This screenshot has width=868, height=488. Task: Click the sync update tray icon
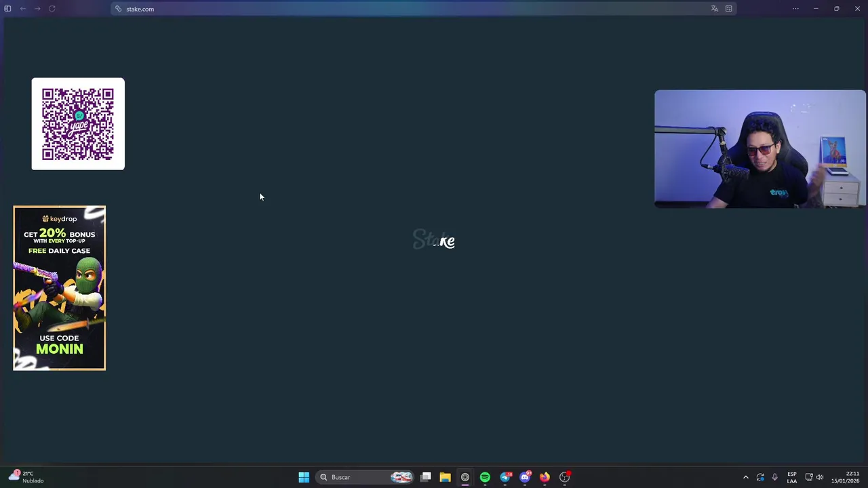(x=760, y=477)
